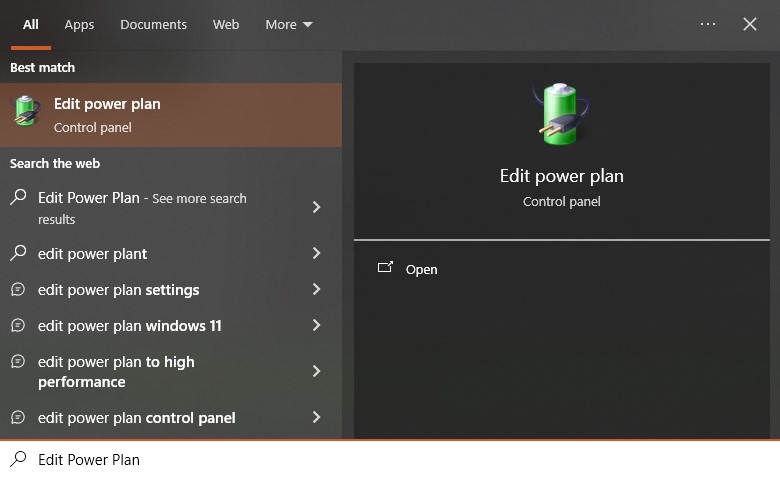Screen dimensions: 780x477
Task: Click chat icon beside 'edit power plan windows 11'
Action: tap(18, 325)
